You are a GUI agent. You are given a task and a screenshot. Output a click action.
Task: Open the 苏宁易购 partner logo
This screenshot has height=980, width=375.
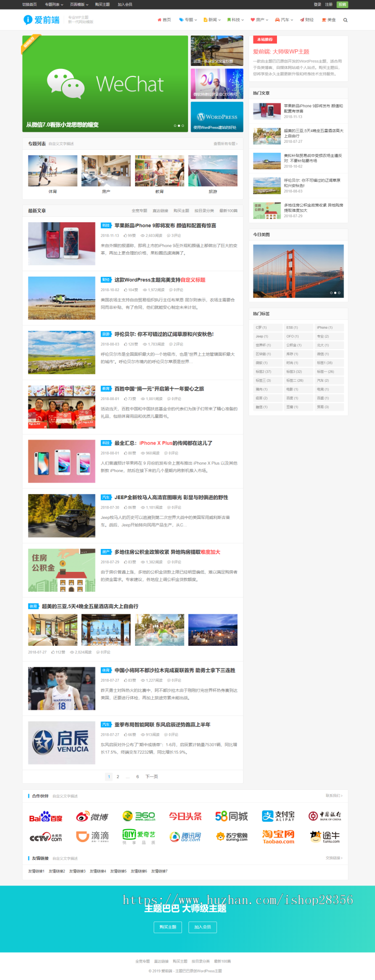tap(231, 836)
